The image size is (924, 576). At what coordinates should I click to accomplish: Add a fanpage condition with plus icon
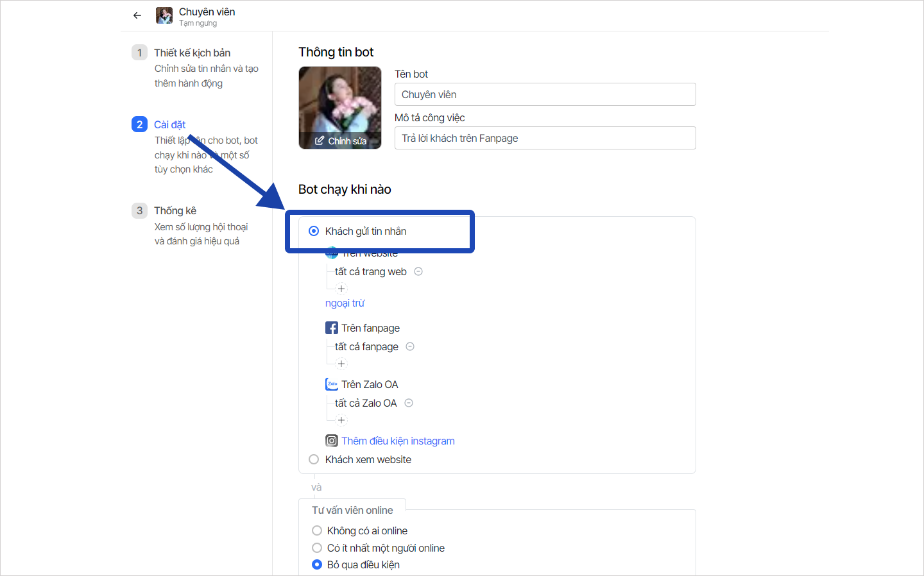tap(341, 364)
